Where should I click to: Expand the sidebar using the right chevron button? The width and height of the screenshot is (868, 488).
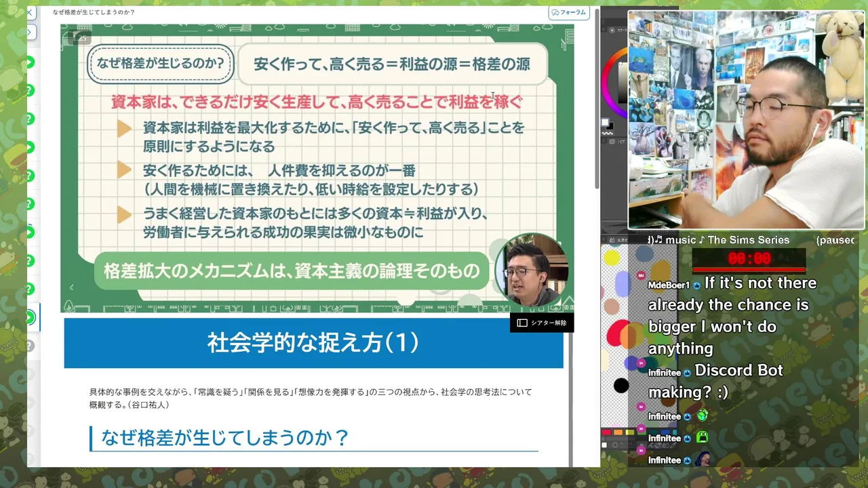[31, 33]
